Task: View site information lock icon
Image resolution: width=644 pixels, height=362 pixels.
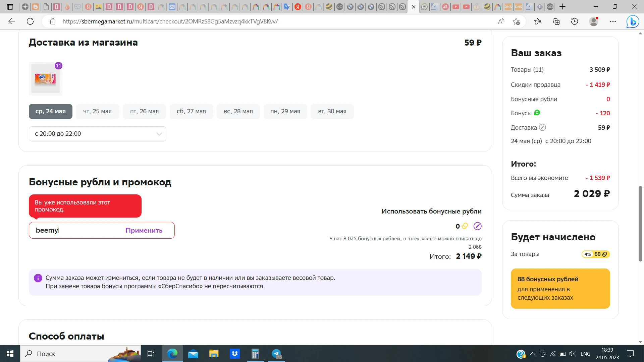Action: (x=53, y=21)
